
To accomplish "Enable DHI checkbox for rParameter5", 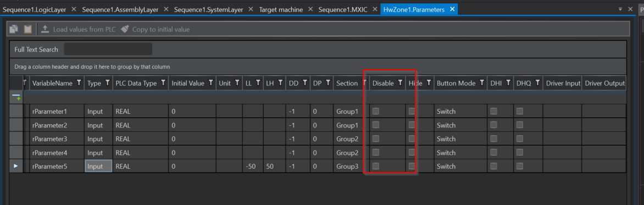I will pos(493,166).
